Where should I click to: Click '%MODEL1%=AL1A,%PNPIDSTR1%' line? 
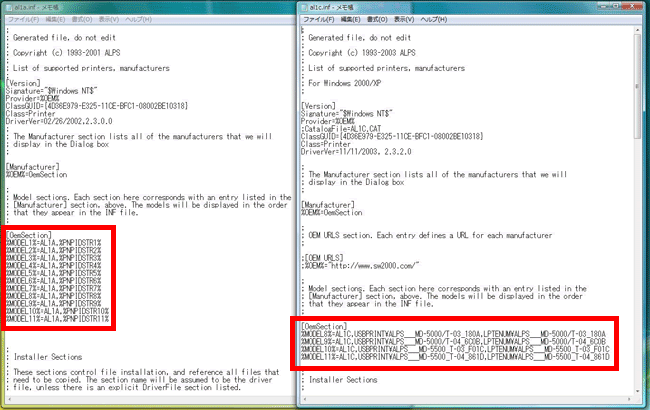point(53,243)
